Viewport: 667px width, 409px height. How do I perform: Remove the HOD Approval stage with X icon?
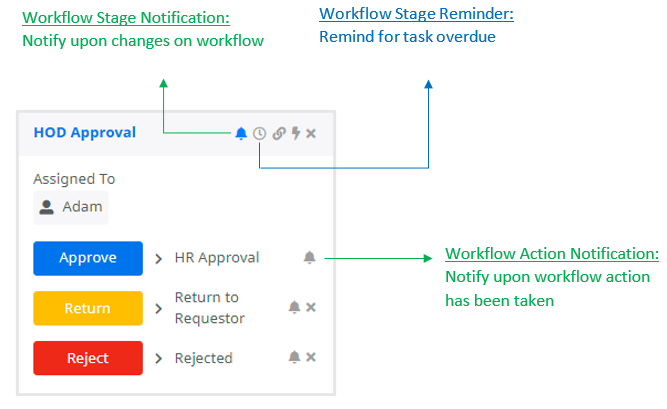pyautogui.click(x=311, y=133)
